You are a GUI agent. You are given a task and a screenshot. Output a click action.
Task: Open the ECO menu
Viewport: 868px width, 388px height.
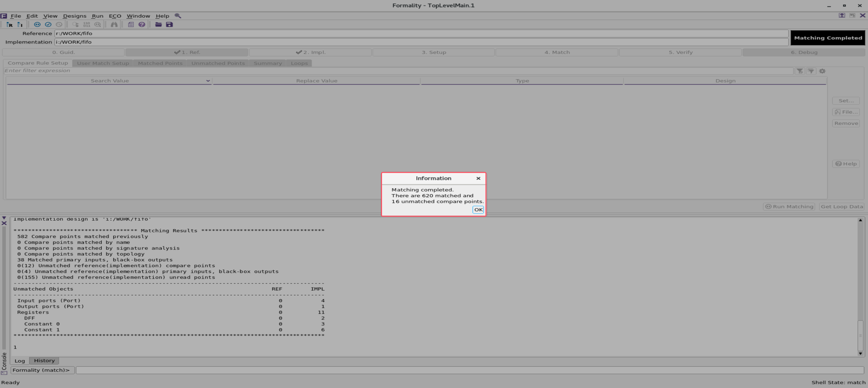115,16
